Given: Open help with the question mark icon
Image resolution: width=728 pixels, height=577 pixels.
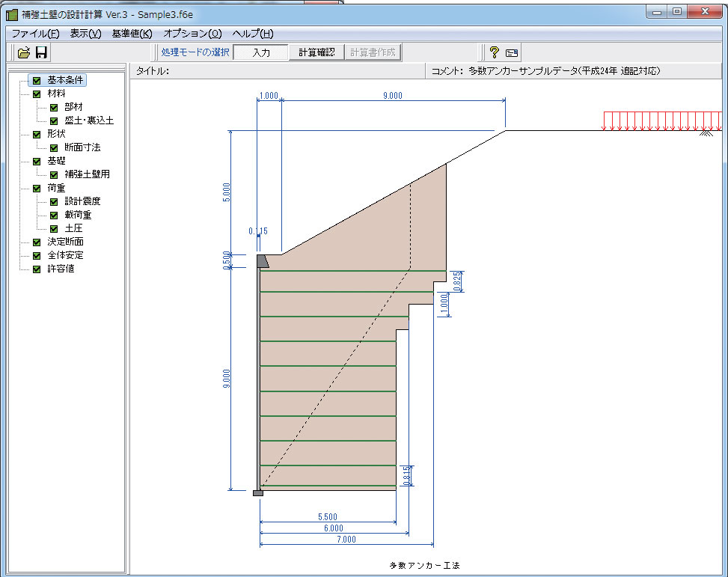Looking at the screenshot, I should click(494, 52).
